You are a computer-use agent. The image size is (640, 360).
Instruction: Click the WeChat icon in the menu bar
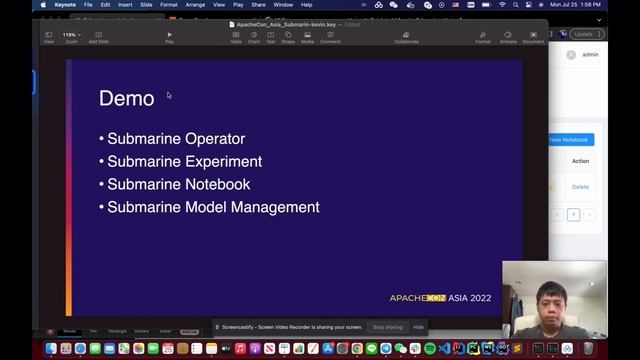[x=393, y=5]
